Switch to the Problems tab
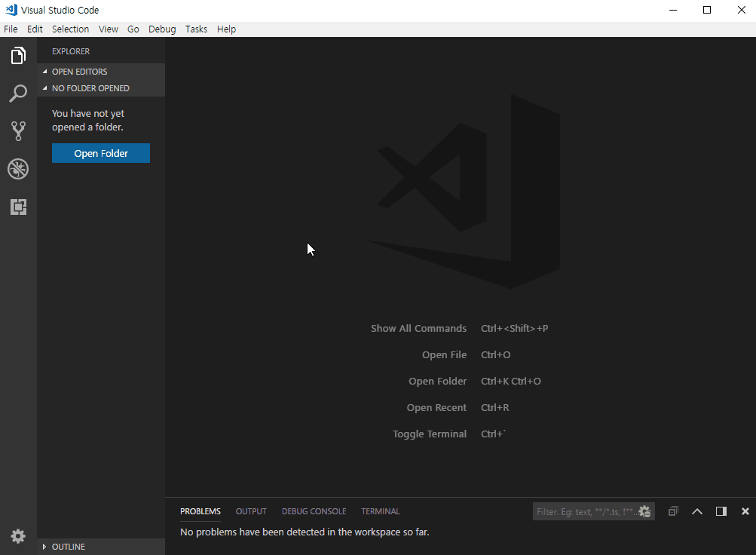Screen dimensions: 756x555 200,511
